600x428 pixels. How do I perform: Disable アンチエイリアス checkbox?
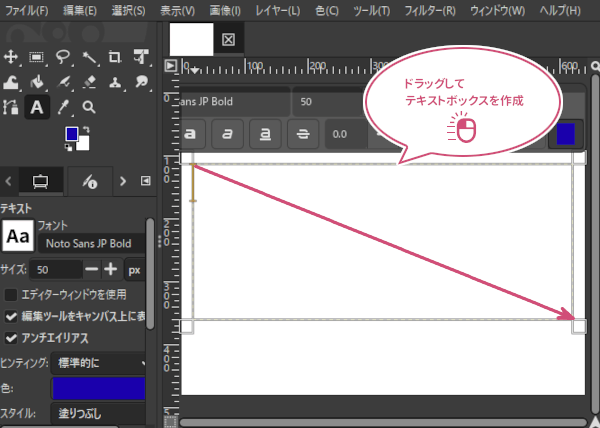11,338
